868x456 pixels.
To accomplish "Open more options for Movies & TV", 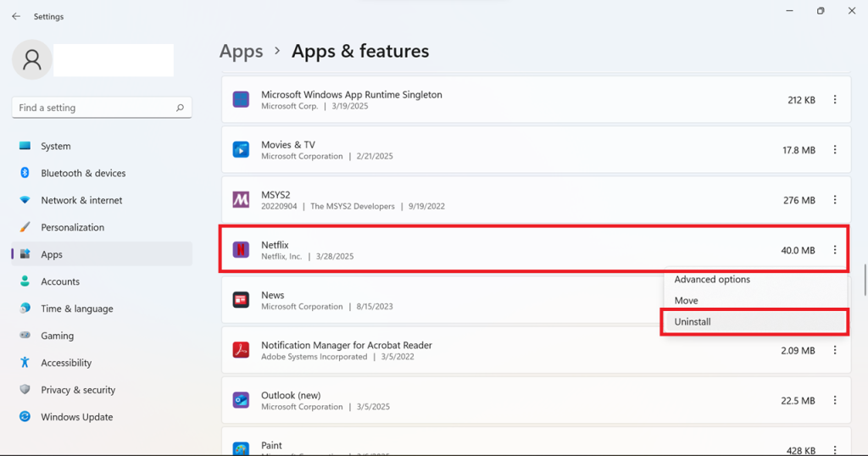I will [835, 150].
